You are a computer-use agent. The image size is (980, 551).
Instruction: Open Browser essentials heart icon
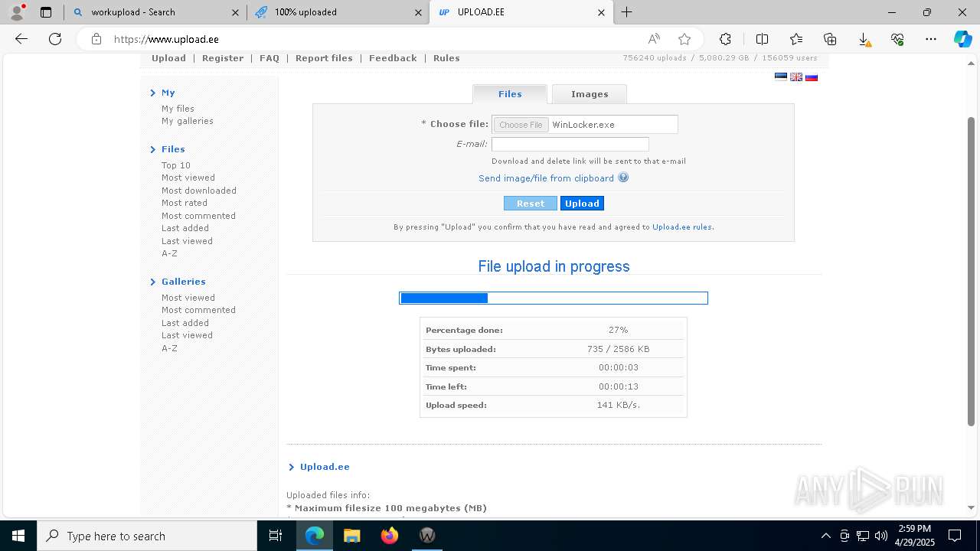pos(897,39)
